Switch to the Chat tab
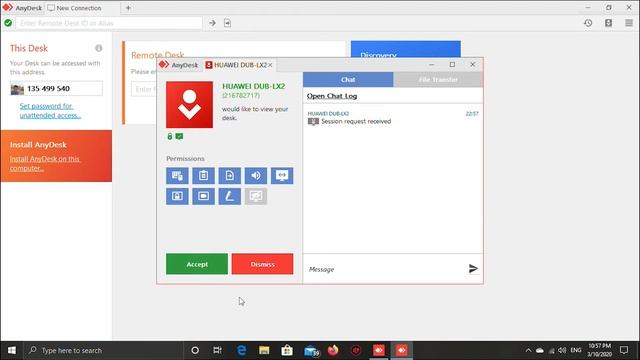This screenshot has width=640, height=360. click(x=348, y=80)
